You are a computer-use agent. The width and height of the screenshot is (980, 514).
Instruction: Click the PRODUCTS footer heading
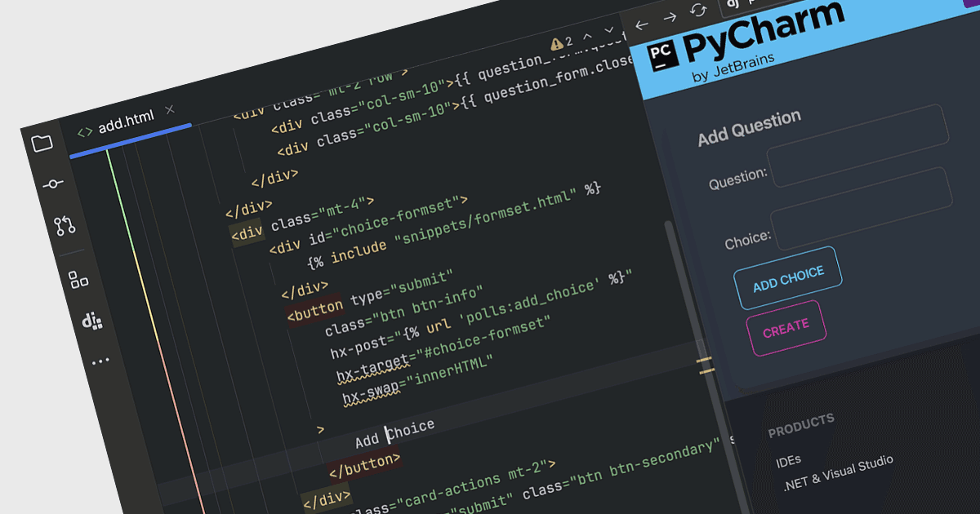coord(801,425)
